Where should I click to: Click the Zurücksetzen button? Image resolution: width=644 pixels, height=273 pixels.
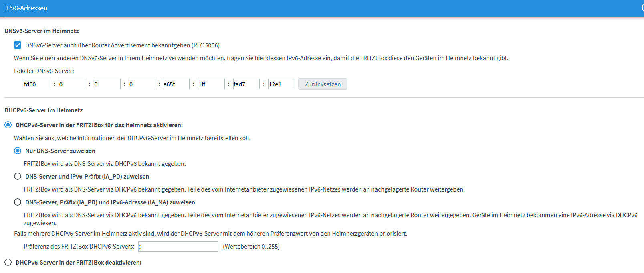tap(323, 84)
